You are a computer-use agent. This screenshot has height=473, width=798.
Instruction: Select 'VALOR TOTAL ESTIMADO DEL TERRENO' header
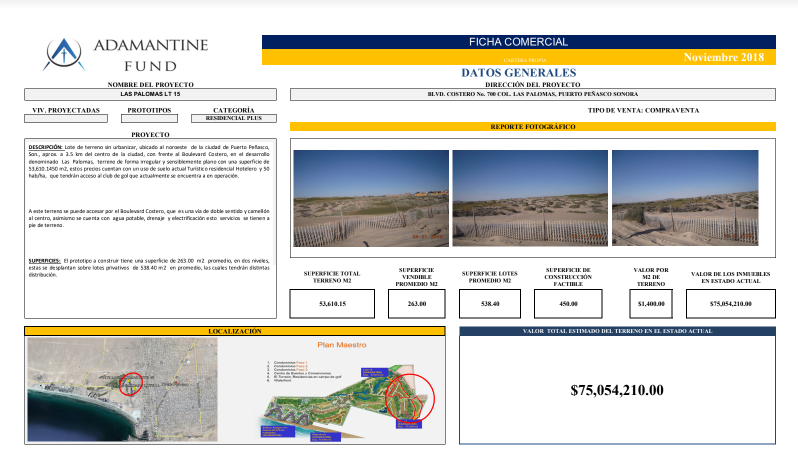(x=617, y=331)
